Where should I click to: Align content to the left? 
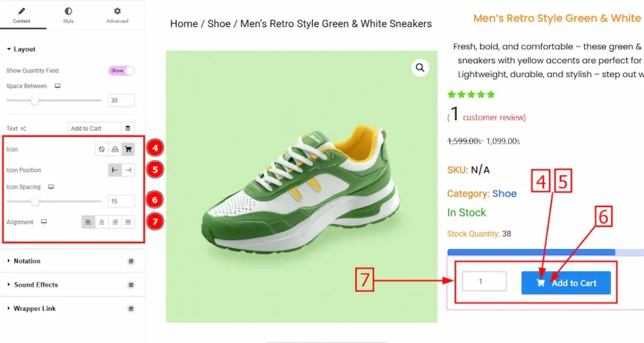tap(88, 222)
